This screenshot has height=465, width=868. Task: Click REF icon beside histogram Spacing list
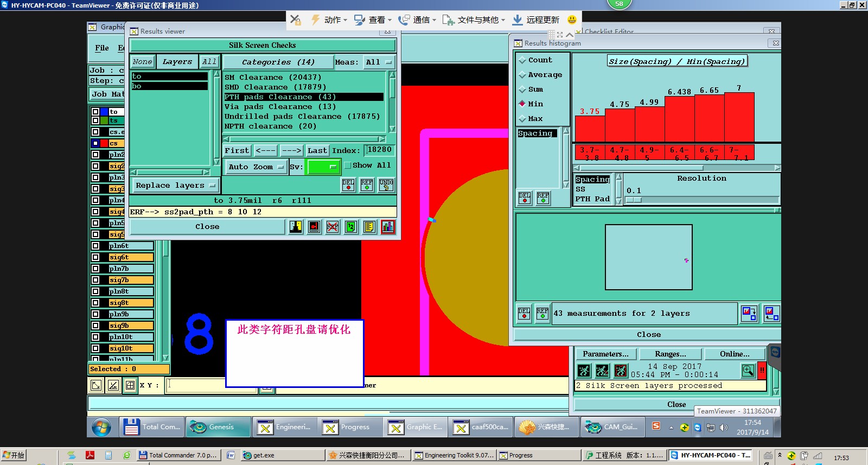[543, 198]
